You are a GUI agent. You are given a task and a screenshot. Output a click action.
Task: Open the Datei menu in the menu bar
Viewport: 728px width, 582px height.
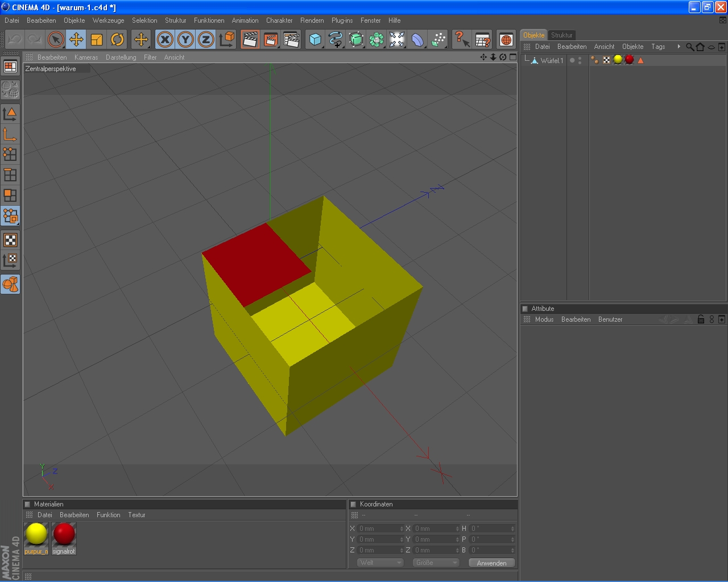click(x=12, y=20)
